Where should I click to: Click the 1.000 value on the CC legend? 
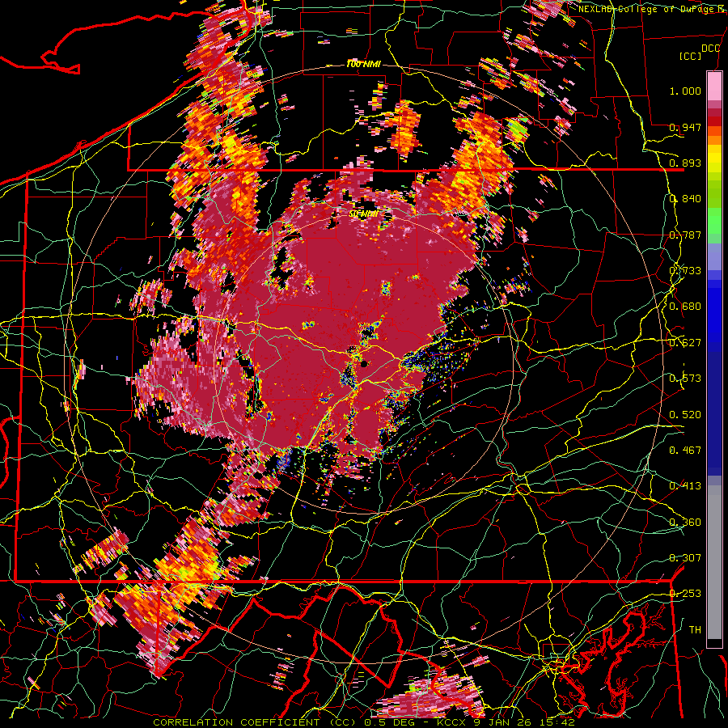pos(685,91)
